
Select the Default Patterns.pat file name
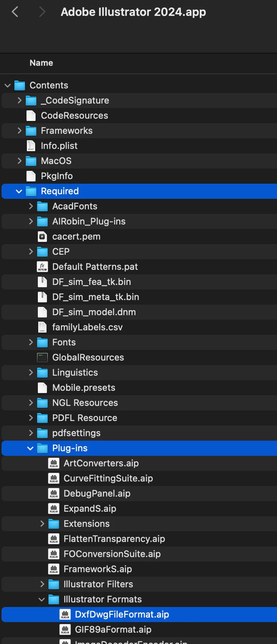(x=95, y=267)
